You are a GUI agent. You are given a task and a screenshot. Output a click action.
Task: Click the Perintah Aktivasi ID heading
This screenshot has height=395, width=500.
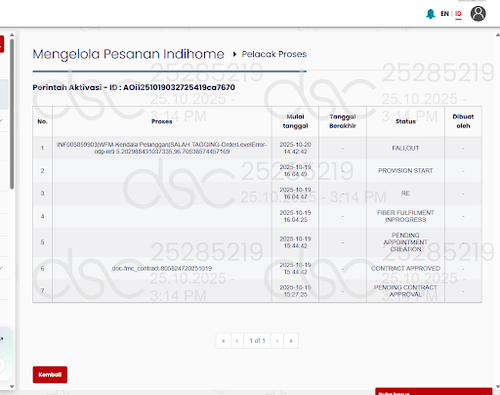tap(134, 87)
